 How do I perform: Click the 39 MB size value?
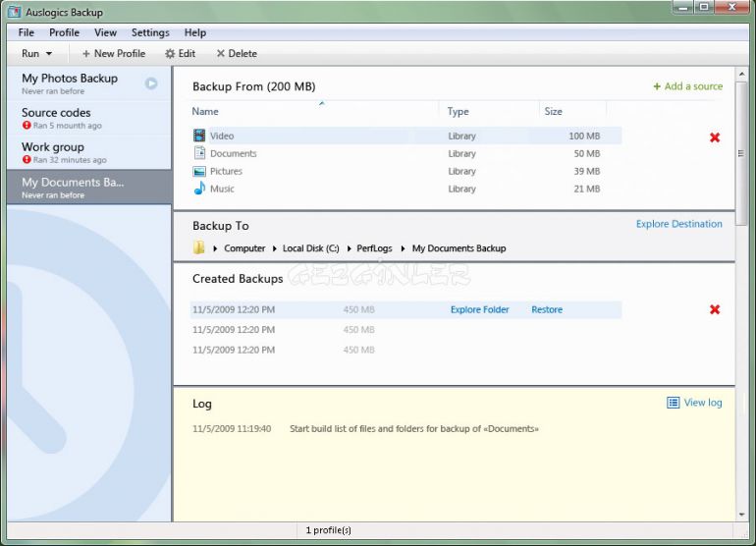click(587, 171)
